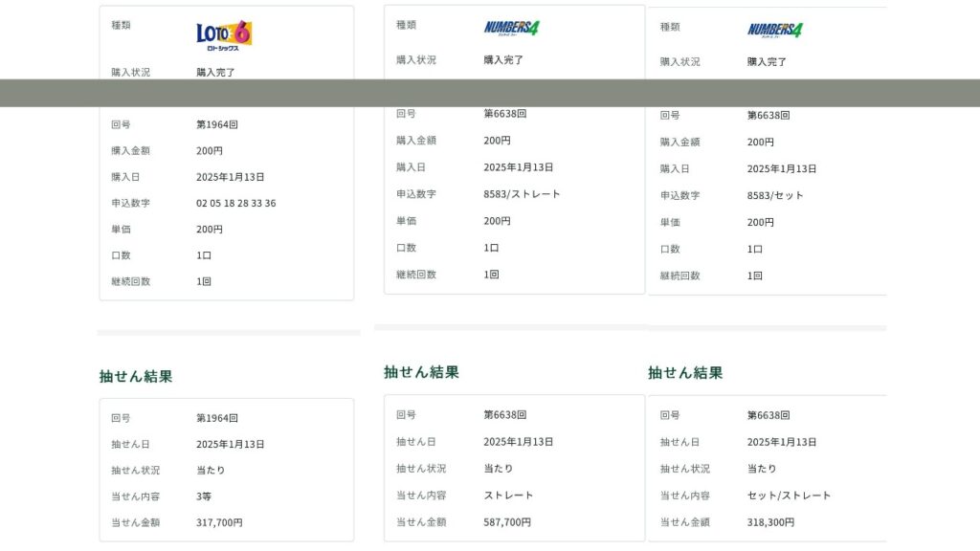Image resolution: width=980 pixels, height=551 pixels.
Task: Click the LOTO 6 logo
Action: [x=224, y=33]
